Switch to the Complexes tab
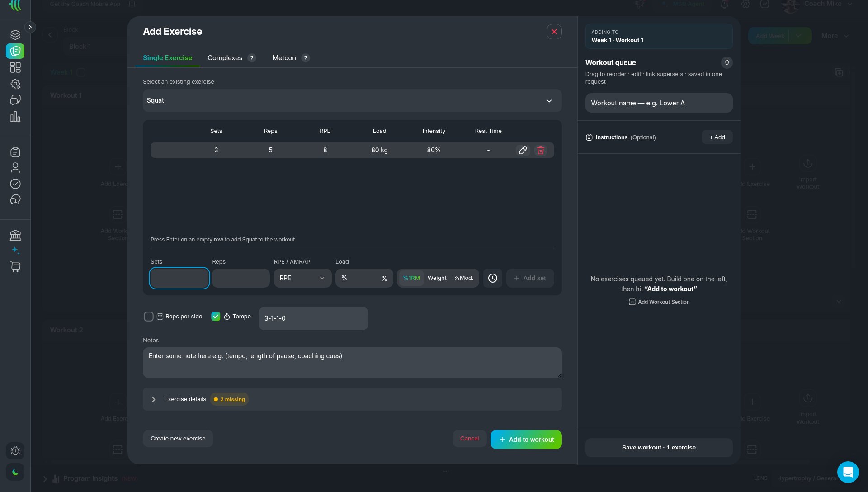This screenshot has width=868, height=492. (x=225, y=58)
